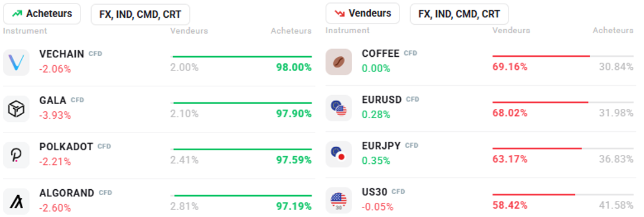Sort by the left Acheteurs column header
The width and height of the screenshot is (644, 217).
pyautogui.click(x=291, y=31)
